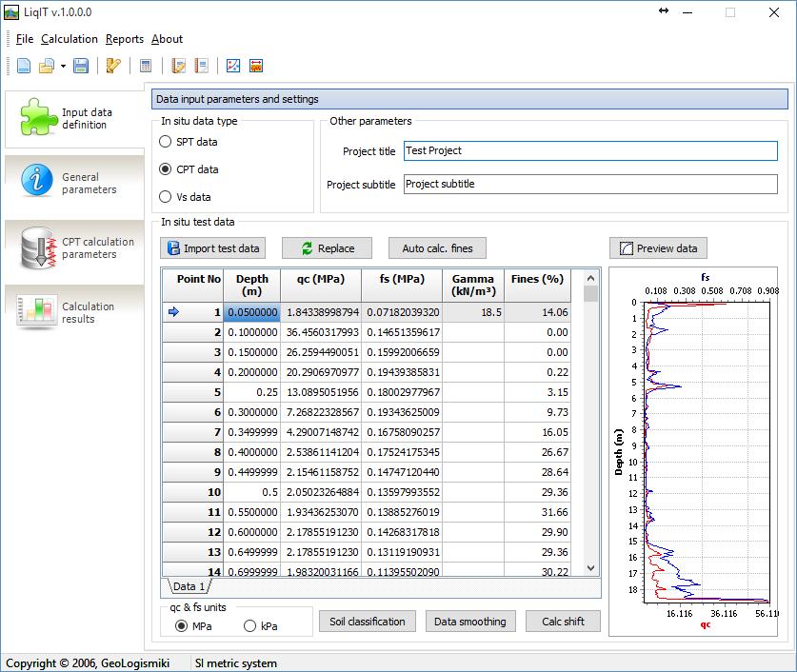Click qc cell 7.26822328567
This screenshot has height=672, width=797.
tap(321, 412)
